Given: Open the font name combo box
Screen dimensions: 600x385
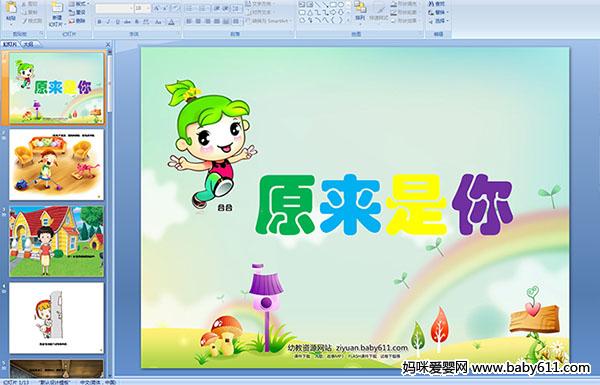Looking at the screenshot, I should (x=114, y=8).
